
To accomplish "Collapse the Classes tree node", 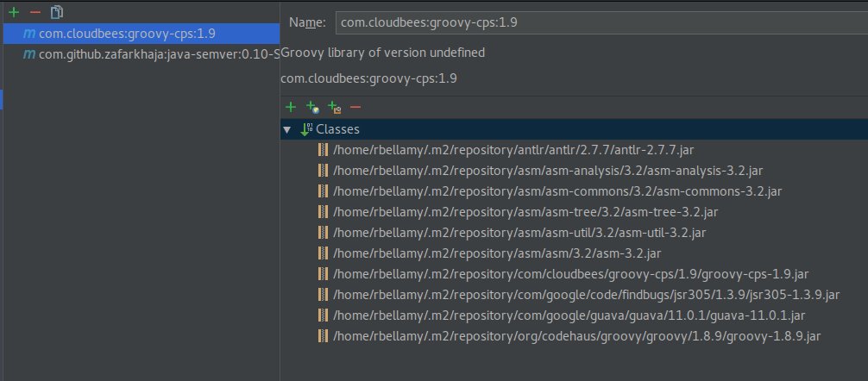I will (286, 130).
